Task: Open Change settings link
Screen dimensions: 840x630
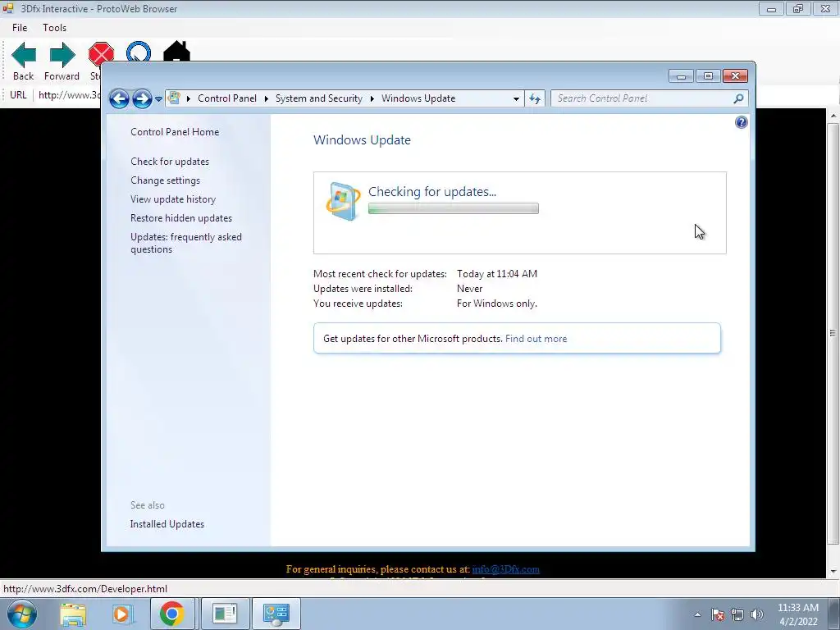Action: [165, 180]
